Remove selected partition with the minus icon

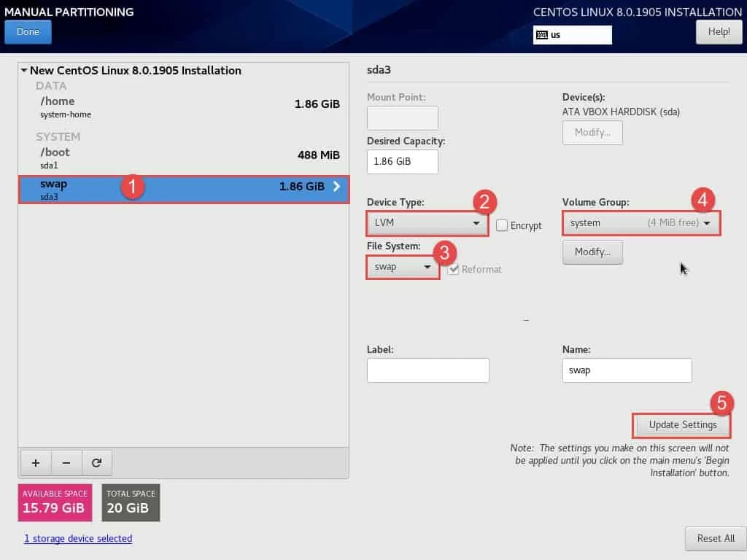[66, 462]
